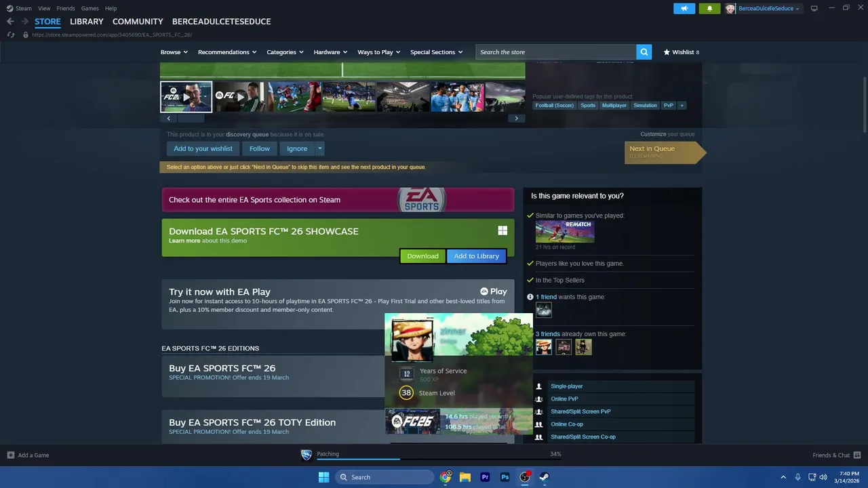
Task: Open the Games menu
Action: [90, 8]
